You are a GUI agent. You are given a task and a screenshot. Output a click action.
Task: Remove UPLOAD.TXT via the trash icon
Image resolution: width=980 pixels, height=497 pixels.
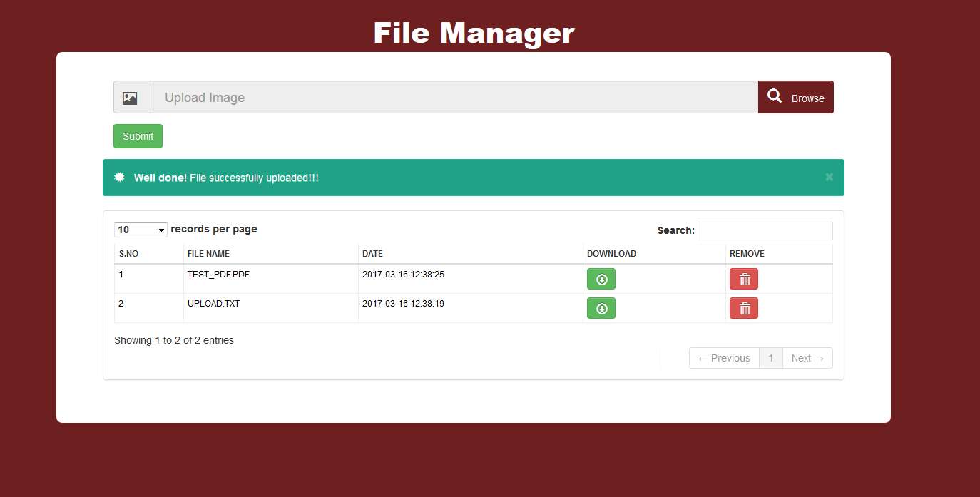[x=743, y=308]
